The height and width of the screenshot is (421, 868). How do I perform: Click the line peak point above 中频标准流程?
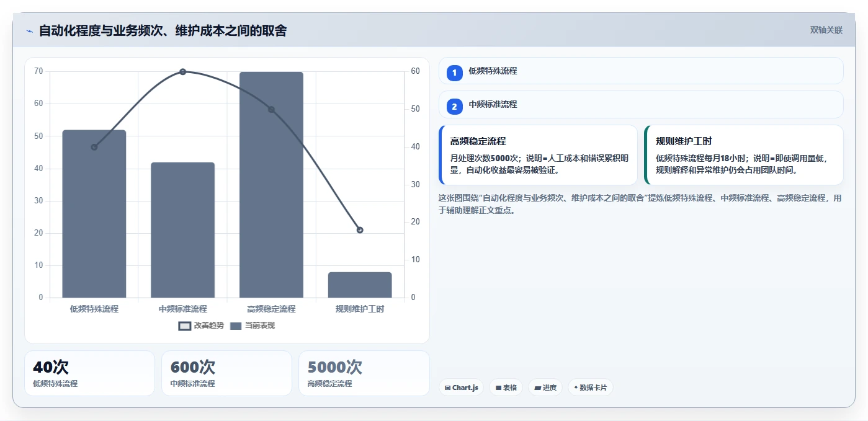(x=183, y=72)
